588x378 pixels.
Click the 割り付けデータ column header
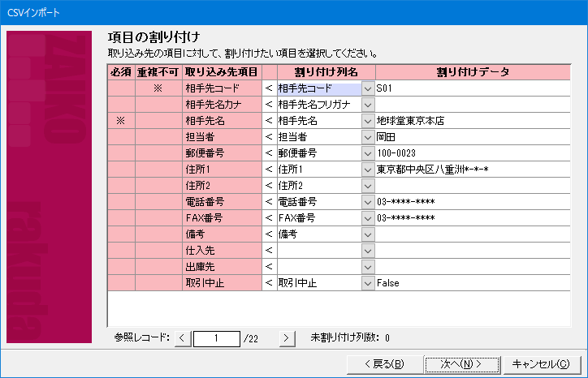(475, 72)
